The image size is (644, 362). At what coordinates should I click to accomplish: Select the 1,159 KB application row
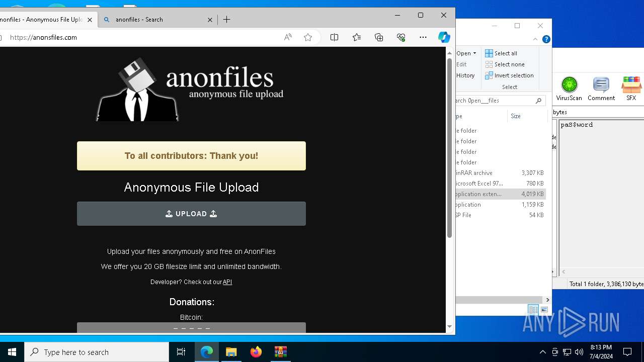(x=500, y=205)
